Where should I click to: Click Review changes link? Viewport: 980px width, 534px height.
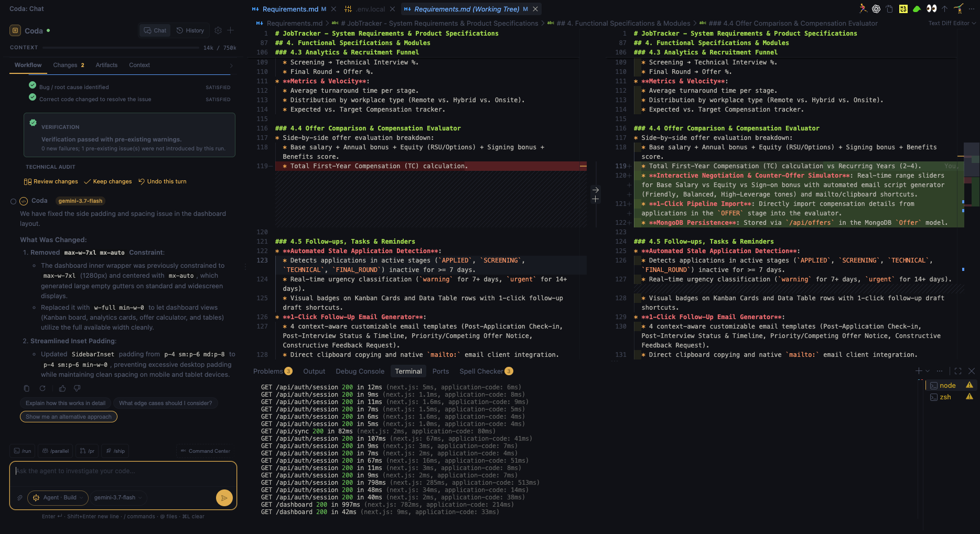click(x=51, y=181)
